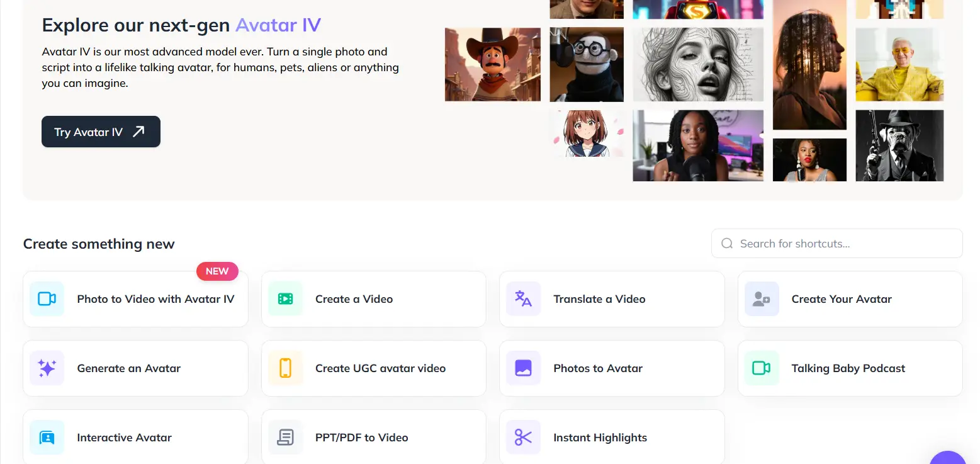Open the podcaster with microphone thumbnail

click(698, 145)
